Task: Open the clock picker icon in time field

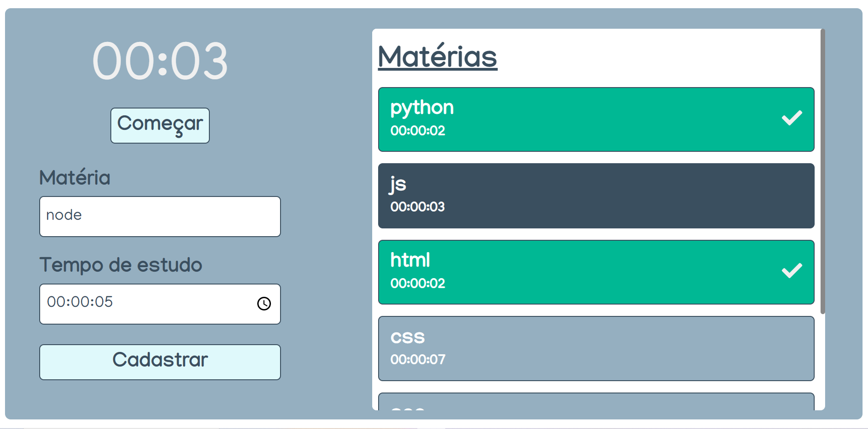Action: click(264, 304)
